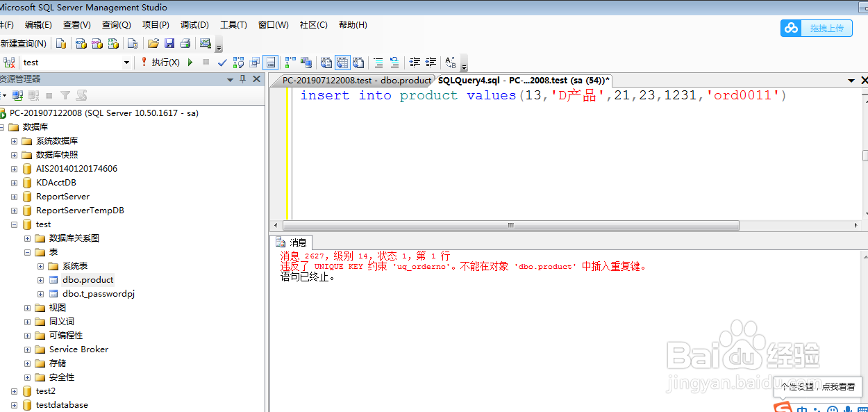Click specify values for template parameters icon

pos(450,63)
